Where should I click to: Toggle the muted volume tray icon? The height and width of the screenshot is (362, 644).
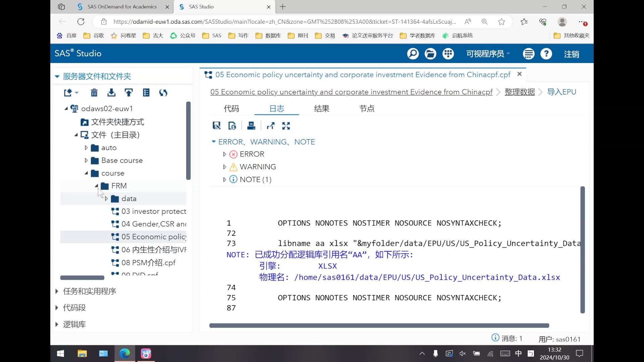pyautogui.click(x=463, y=354)
